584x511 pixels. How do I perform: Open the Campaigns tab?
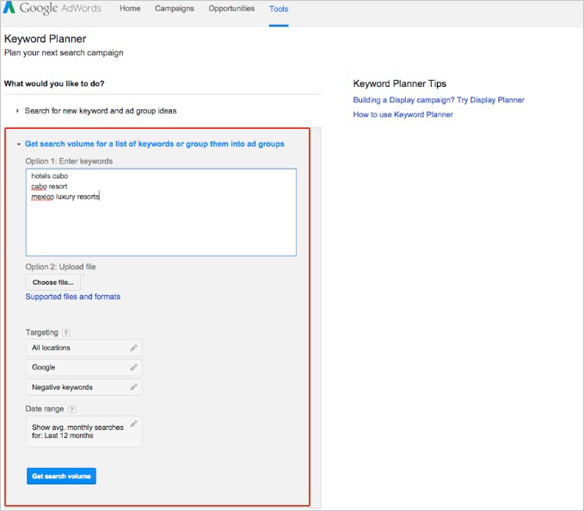coord(174,8)
